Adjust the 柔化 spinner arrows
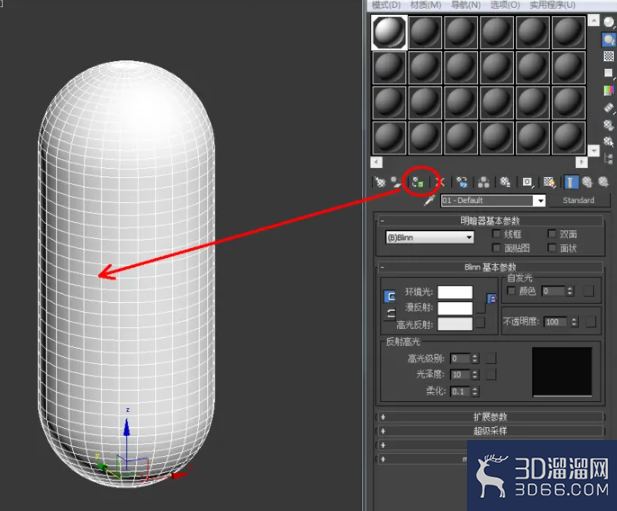This screenshot has height=511, width=617. click(475, 391)
